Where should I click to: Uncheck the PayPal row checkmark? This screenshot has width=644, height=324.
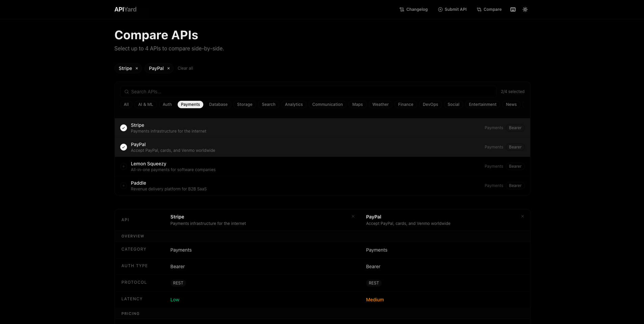click(x=124, y=147)
